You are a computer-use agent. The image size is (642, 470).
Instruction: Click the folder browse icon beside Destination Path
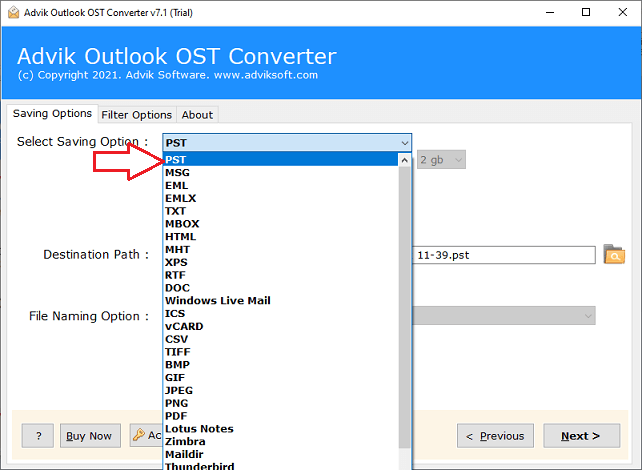tap(614, 255)
